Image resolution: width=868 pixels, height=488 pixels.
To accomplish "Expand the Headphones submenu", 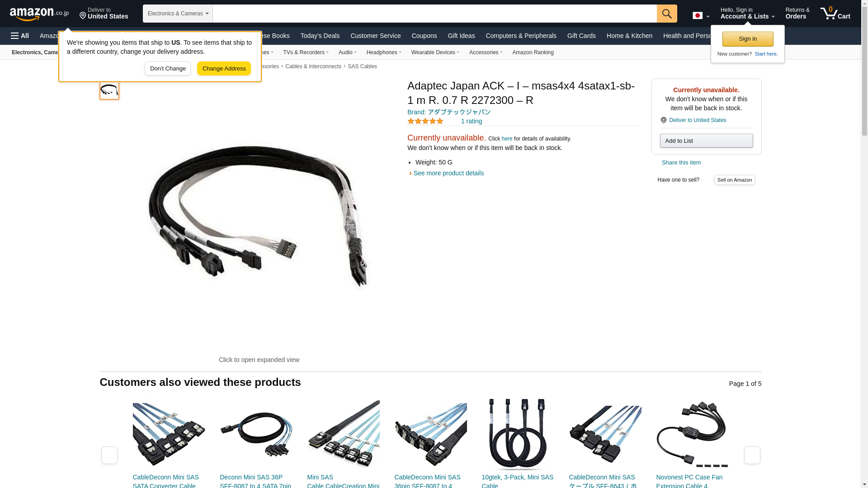I will 384,52.
